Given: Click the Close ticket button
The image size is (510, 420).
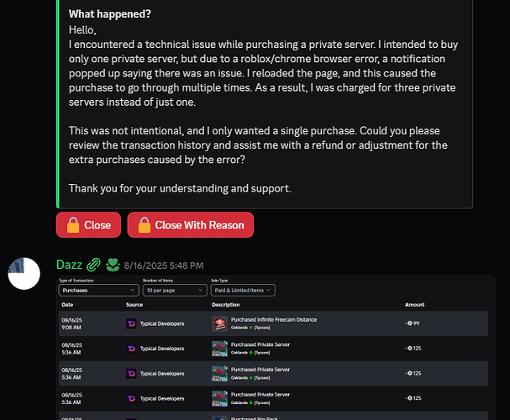Looking at the screenshot, I should coord(88,225).
